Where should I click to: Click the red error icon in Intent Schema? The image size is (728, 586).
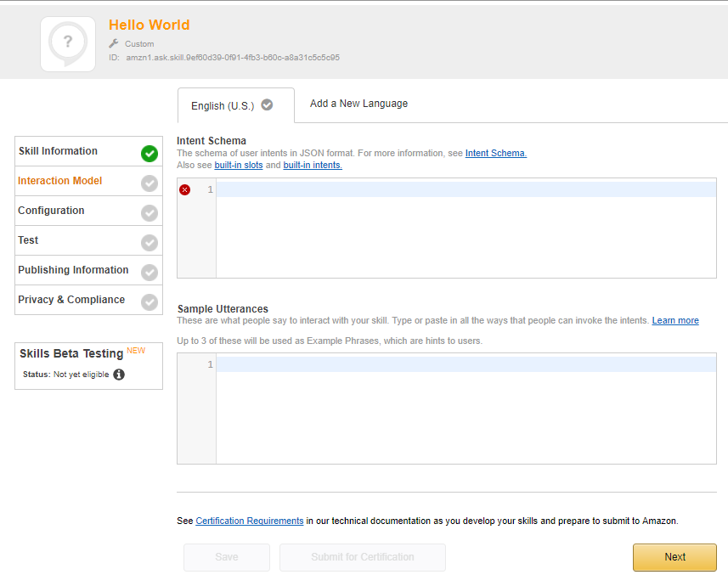(x=185, y=189)
